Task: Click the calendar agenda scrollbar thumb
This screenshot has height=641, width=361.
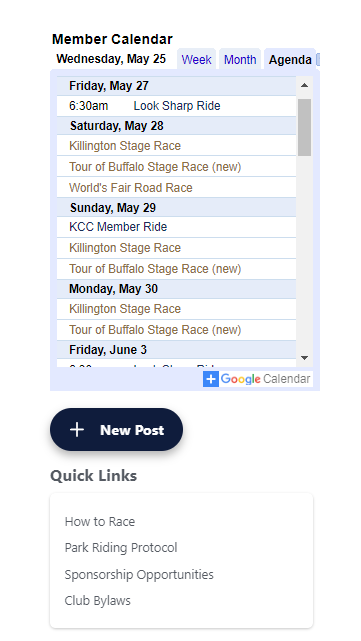Action: tap(304, 127)
